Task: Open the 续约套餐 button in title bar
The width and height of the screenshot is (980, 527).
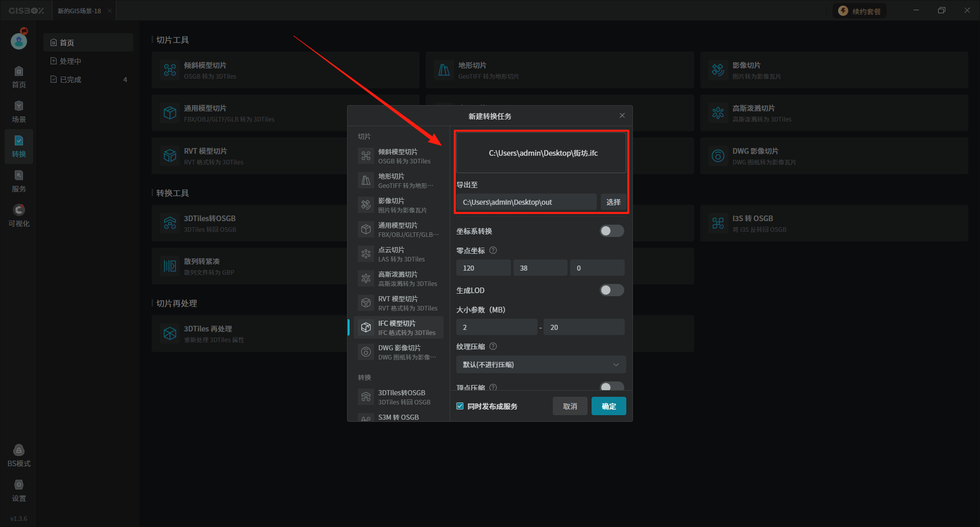Action: pyautogui.click(x=860, y=11)
